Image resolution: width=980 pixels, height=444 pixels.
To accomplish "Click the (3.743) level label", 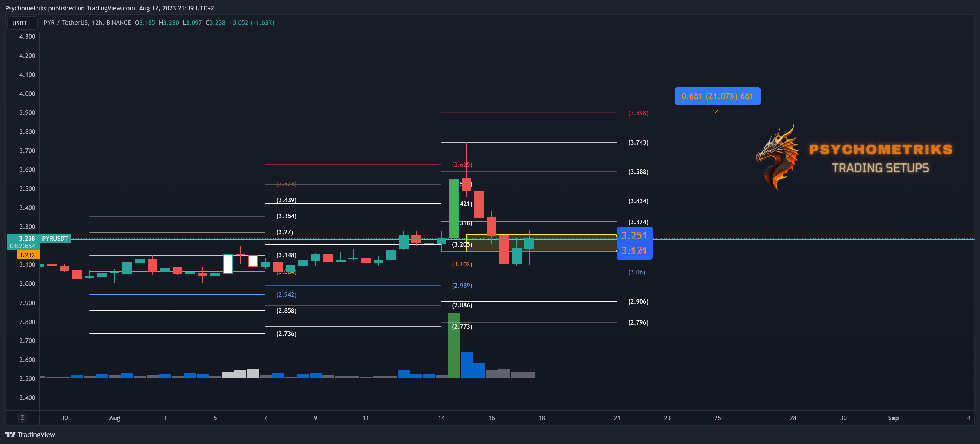I will coord(638,142).
